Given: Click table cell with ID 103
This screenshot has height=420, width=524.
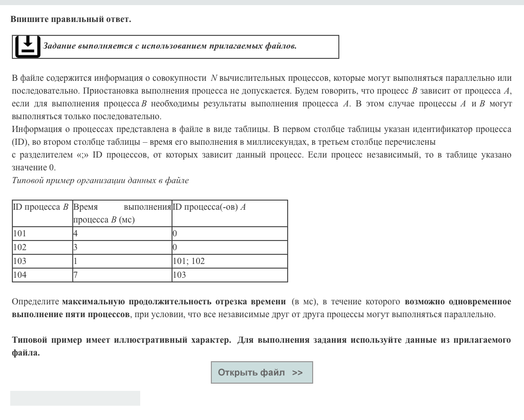Looking at the screenshot, I should click(x=42, y=261).
